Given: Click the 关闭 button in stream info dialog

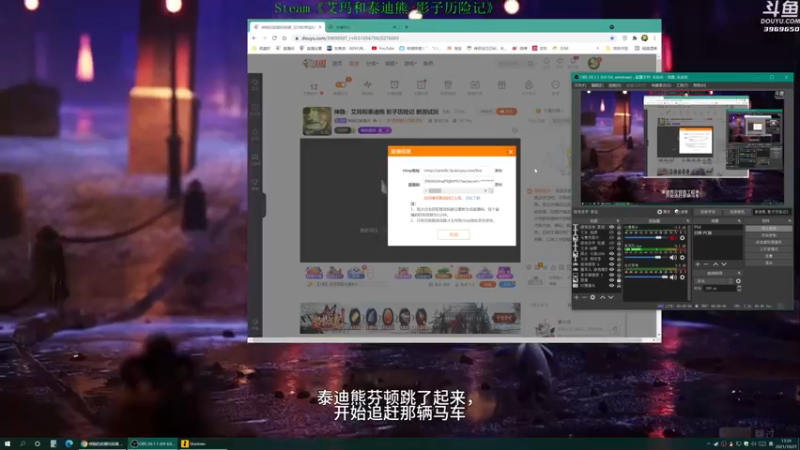Looking at the screenshot, I should [x=454, y=234].
